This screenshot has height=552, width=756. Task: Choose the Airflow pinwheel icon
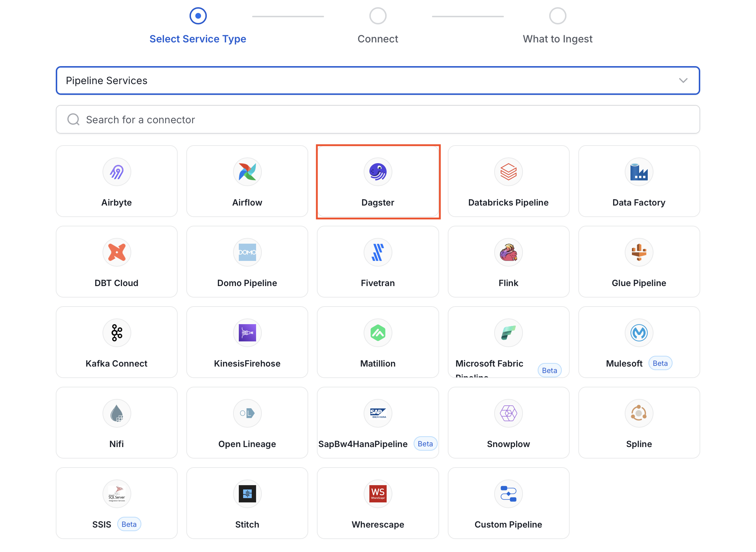[247, 172]
